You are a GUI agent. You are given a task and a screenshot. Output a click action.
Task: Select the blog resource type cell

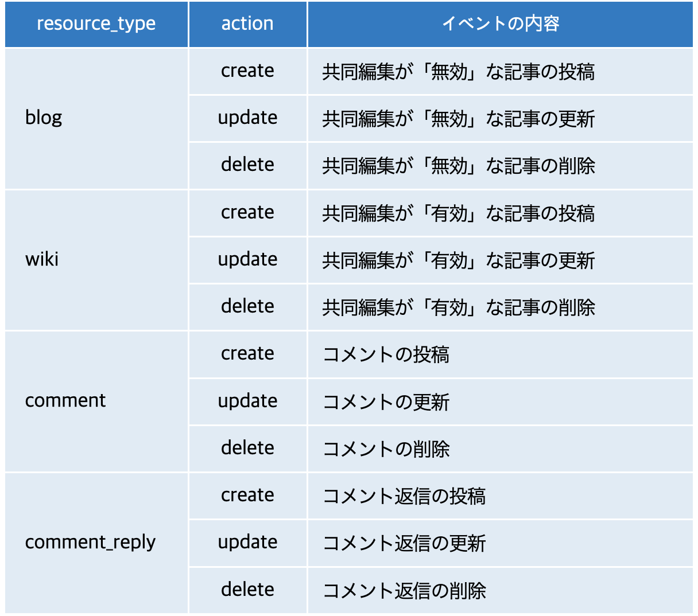click(44, 118)
